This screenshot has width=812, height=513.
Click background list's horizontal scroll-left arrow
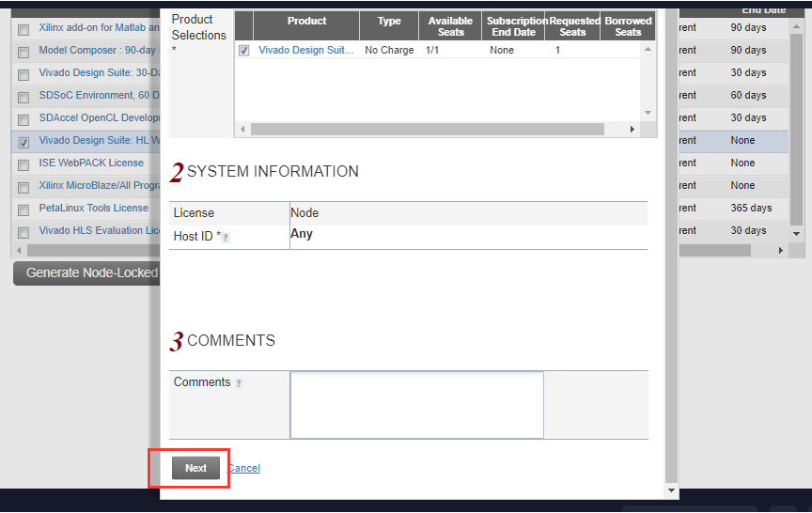[x=19, y=251]
